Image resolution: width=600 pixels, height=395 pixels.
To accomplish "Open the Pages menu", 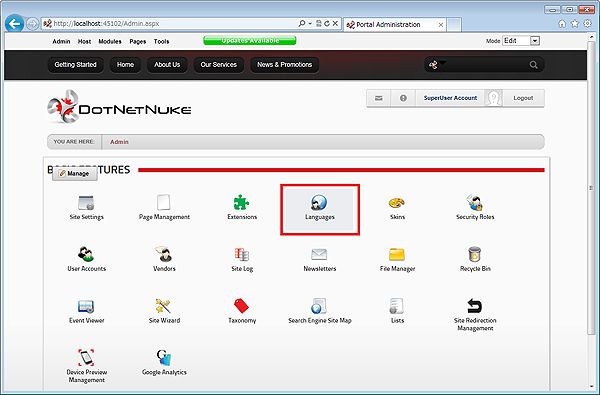I will point(138,41).
